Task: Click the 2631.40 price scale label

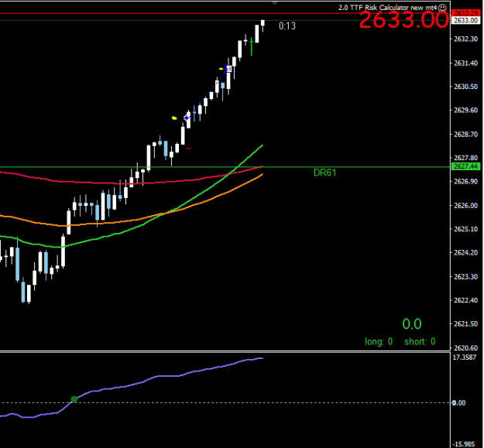Action: tap(465, 63)
